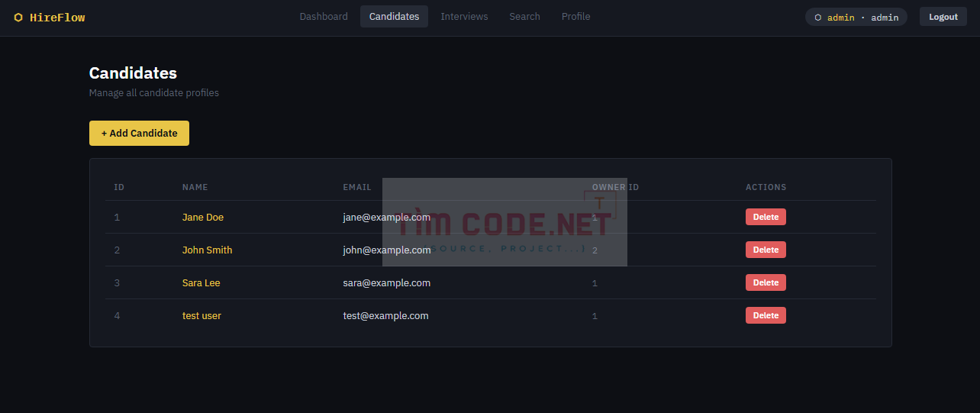Click the Name column header
The image size is (980, 413).
pyautogui.click(x=195, y=187)
